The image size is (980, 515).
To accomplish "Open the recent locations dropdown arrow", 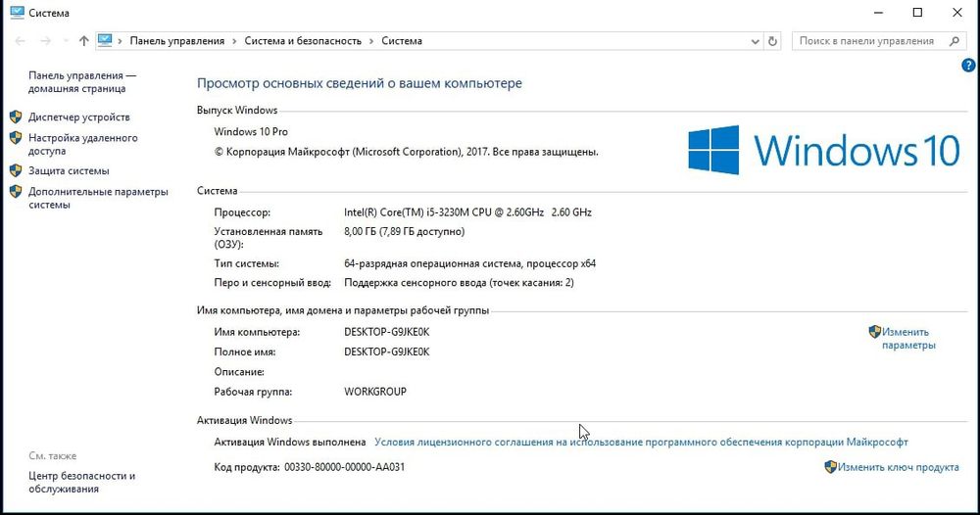I will (x=66, y=41).
